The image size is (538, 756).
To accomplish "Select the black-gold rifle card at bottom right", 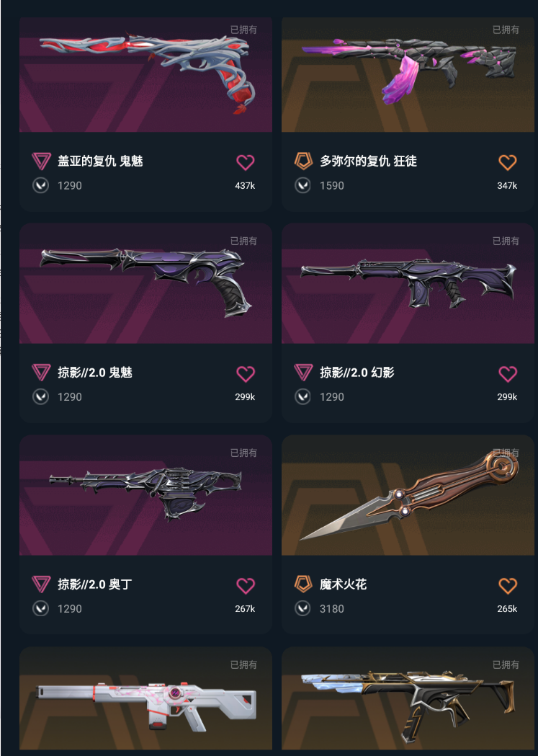I will coord(408,698).
